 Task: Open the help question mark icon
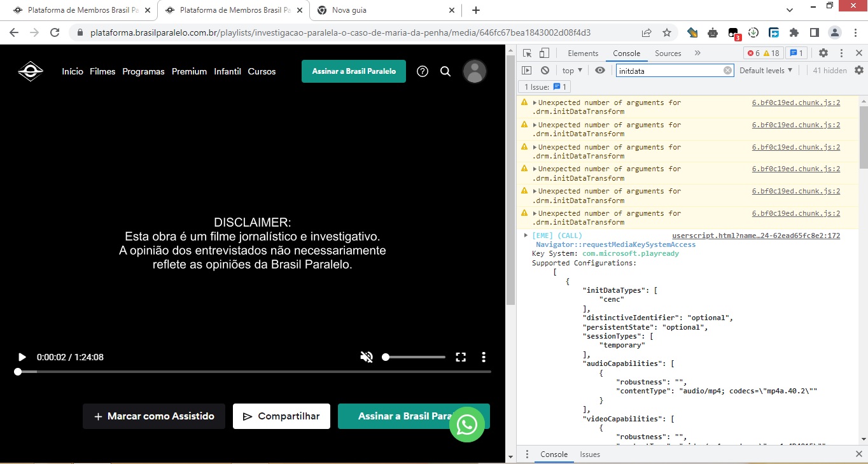[x=423, y=71]
